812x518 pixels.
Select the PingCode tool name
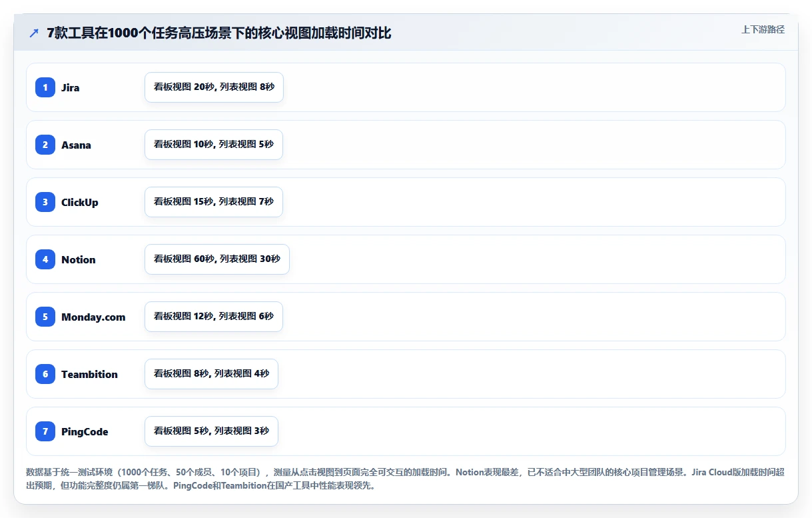tap(85, 431)
